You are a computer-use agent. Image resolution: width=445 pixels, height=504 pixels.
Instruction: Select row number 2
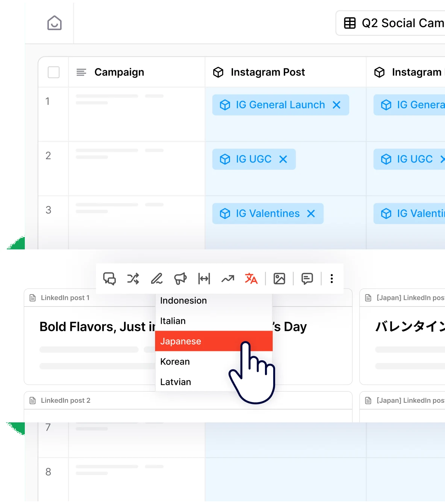(48, 156)
